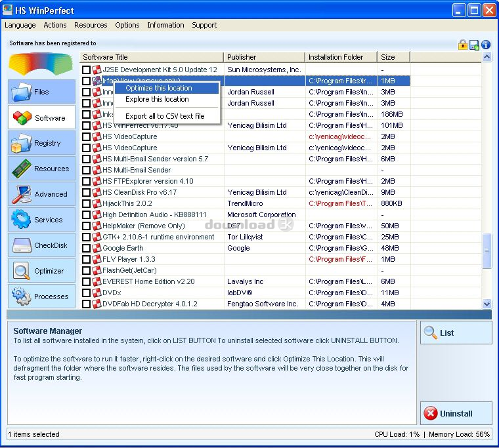Open the Processes gears icon
Screen dimensions: 499x448
coord(21,296)
